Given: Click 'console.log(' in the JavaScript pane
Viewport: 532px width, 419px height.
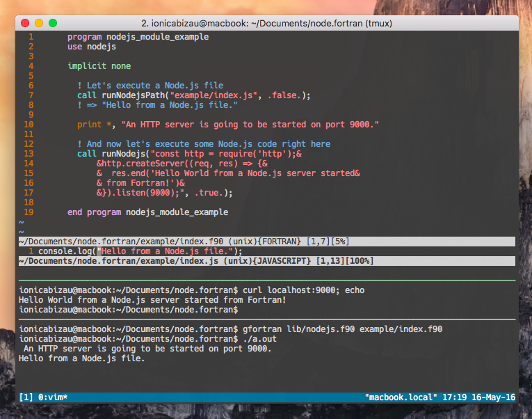Looking at the screenshot, I should point(67,251).
